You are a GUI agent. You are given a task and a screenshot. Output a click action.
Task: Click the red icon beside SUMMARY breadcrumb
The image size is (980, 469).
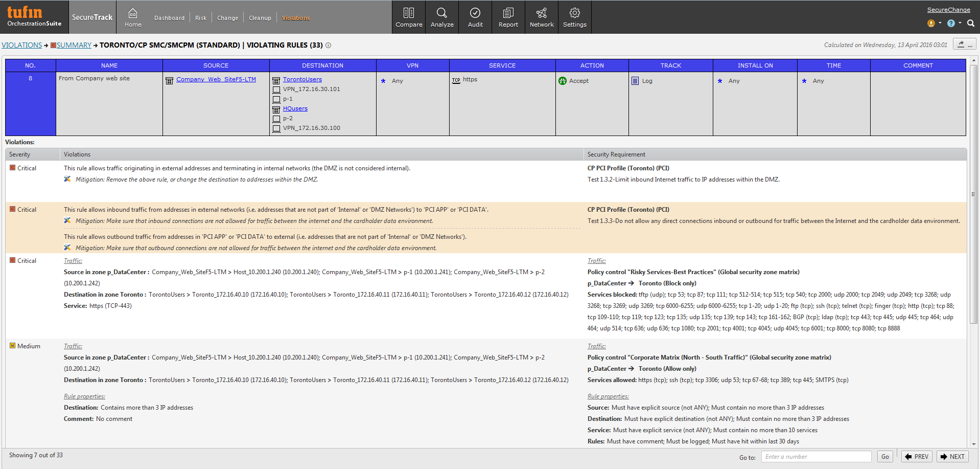point(53,46)
